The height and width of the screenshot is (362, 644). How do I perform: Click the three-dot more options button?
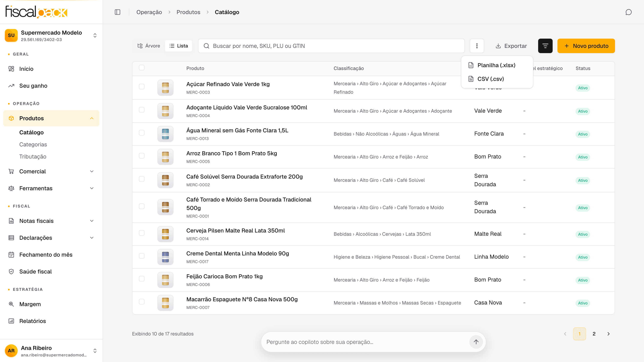click(477, 46)
